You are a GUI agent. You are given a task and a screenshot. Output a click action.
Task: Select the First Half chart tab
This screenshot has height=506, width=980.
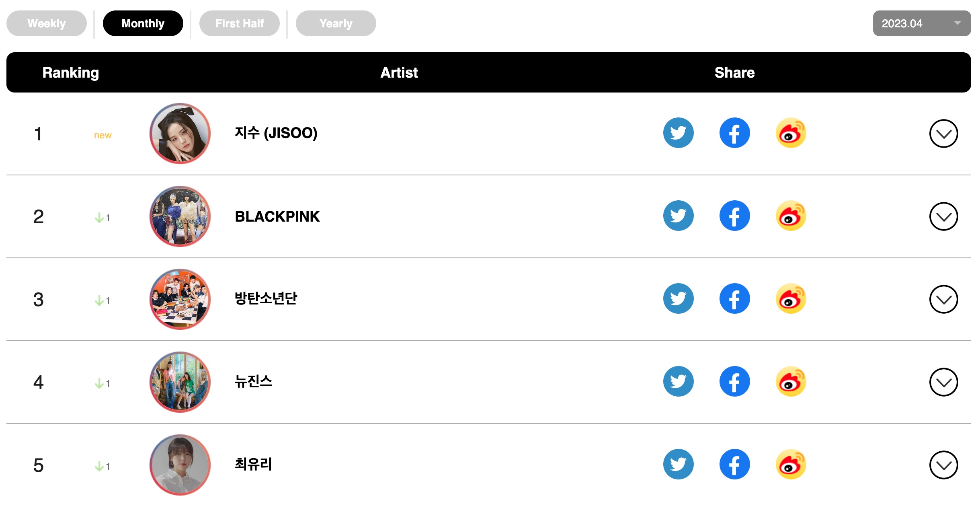pos(240,23)
